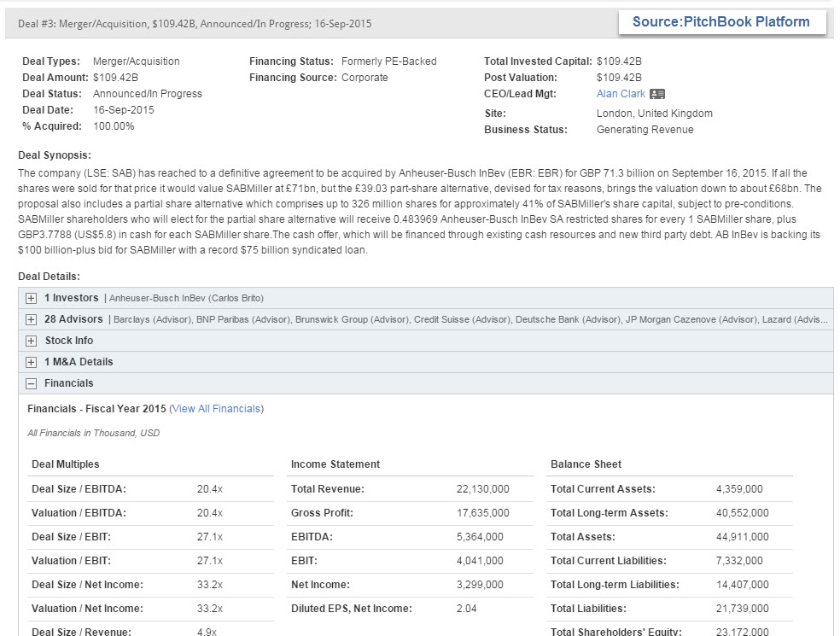Select EBITDA value 5,364,000
The image size is (840, 636).
(x=480, y=537)
